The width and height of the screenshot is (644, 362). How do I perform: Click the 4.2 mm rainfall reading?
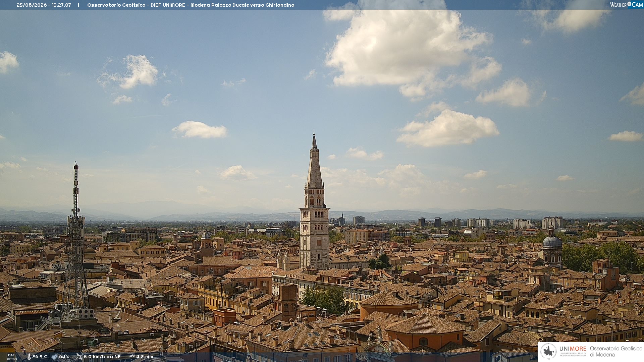[x=145, y=357]
